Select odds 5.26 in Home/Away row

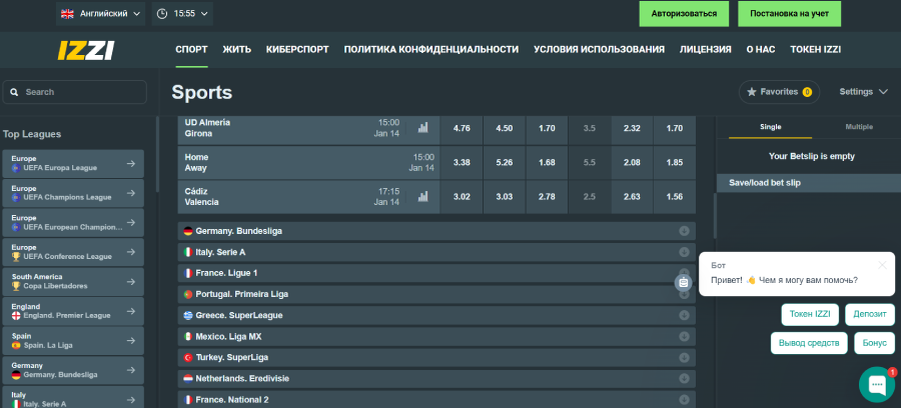click(504, 163)
